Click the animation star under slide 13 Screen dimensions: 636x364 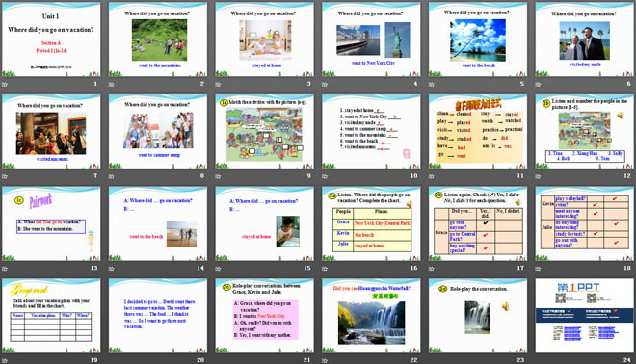(x=5, y=269)
